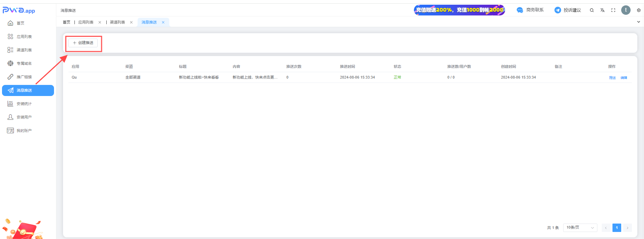Close the 应用列表 tab
Image resolution: width=644 pixels, height=239 pixels.
click(x=100, y=22)
